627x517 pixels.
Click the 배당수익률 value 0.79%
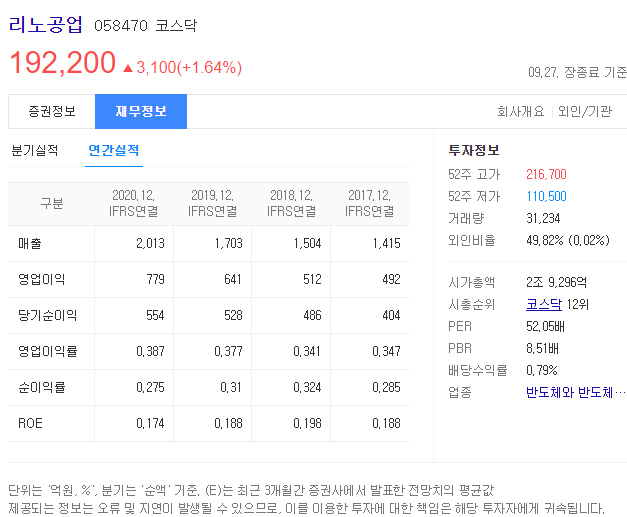click(542, 371)
